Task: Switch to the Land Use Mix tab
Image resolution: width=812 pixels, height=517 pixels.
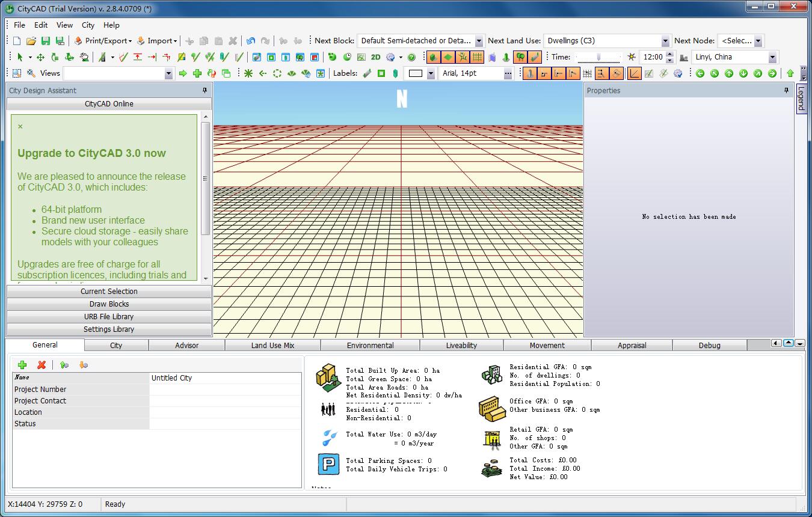Action: click(x=272, y=346)
